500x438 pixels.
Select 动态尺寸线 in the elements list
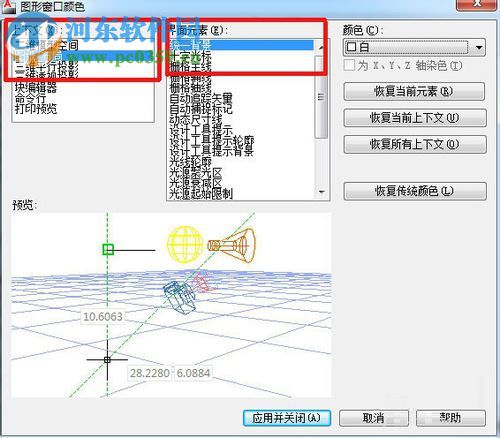(x=196, y=119)
